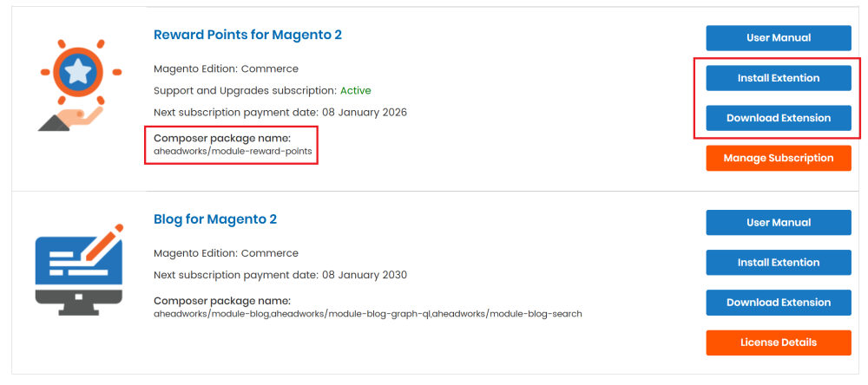Click Blog next subscription payment date

pos(280,275)
